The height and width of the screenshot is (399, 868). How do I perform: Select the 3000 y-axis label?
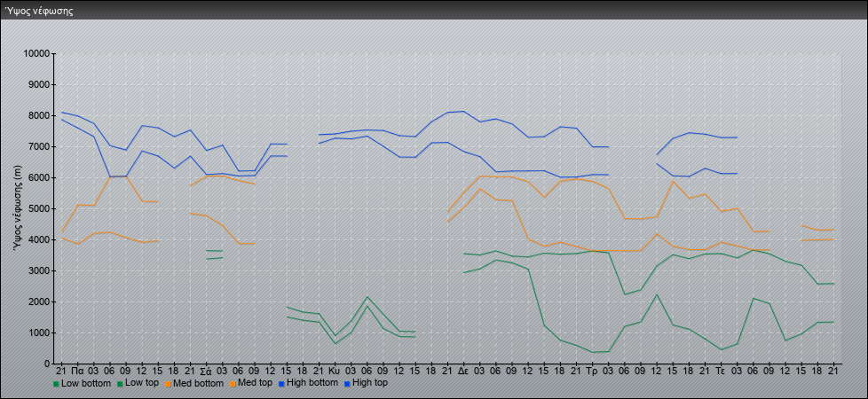point(39,270)
